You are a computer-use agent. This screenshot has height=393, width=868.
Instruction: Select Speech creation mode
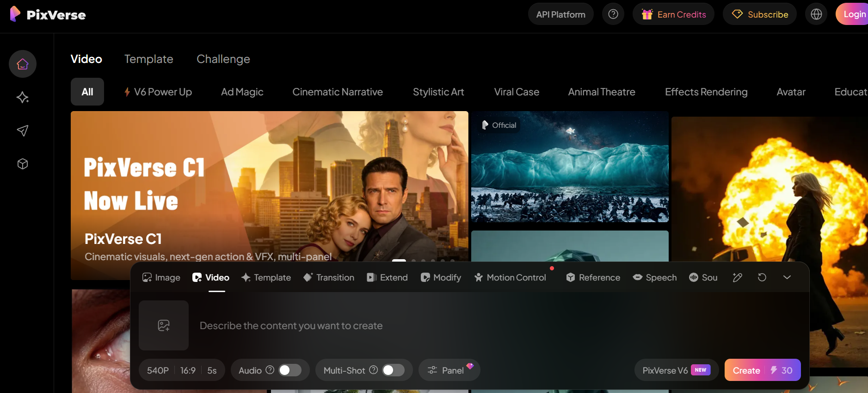[655, 277]
